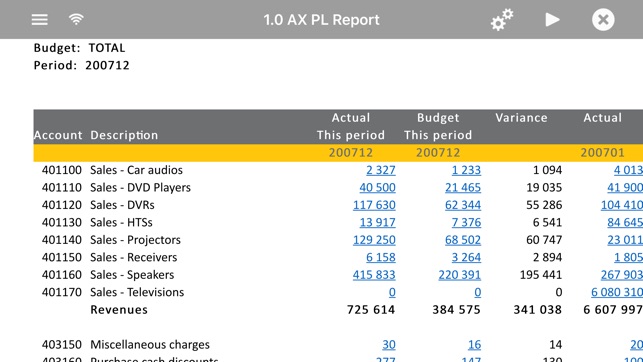This screenshot has height=362, width=643.
Task: Select Sales - DVD Players description
Action: (140, 187)
